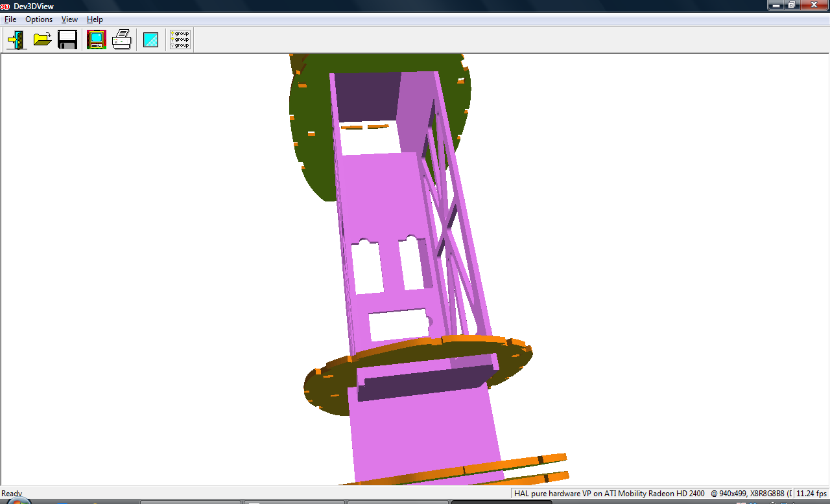Click the Dev3DView title bar app icon
This screenshot has height=504, width=830.
point(5,6)
